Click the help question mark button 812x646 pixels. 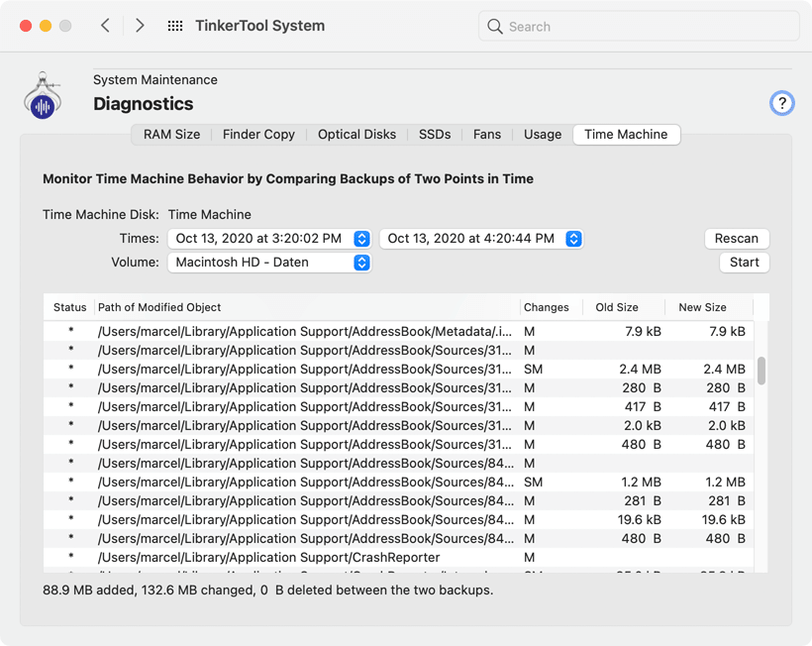(781, 103)
